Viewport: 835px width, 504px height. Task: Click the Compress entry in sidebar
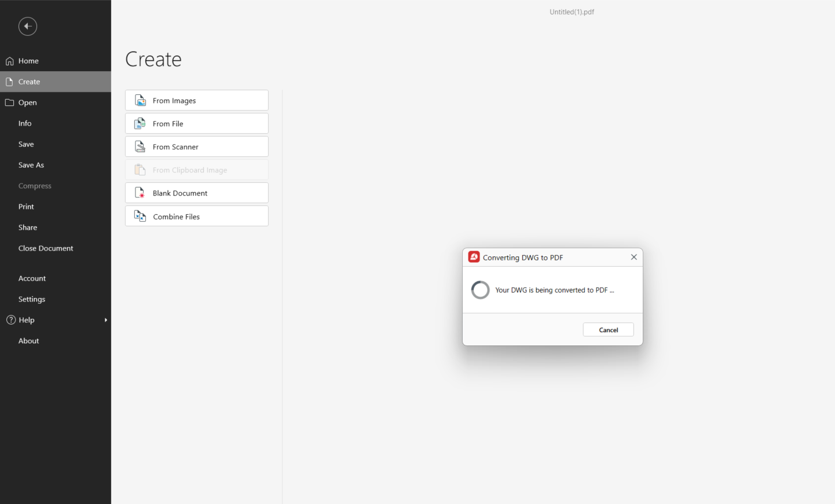tap(35, 186)
